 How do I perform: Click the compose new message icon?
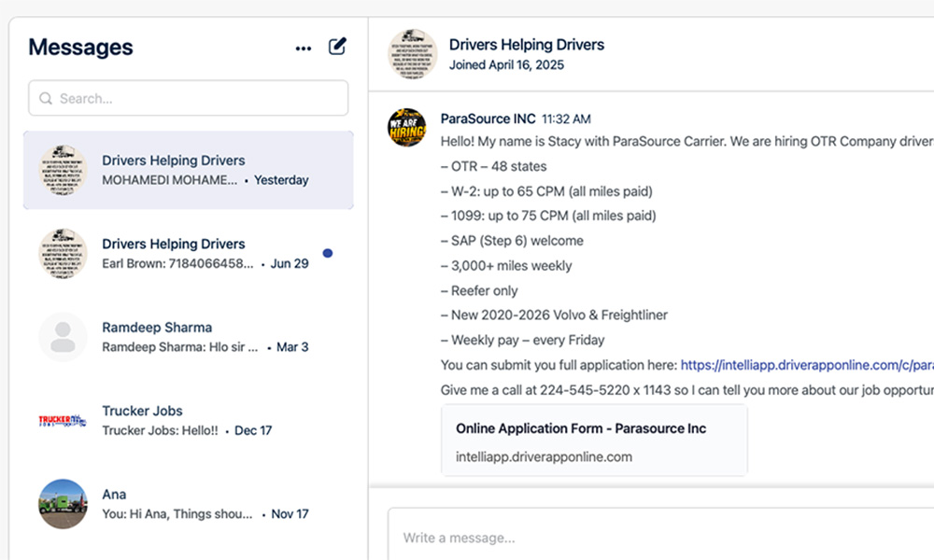click(337, 47)
